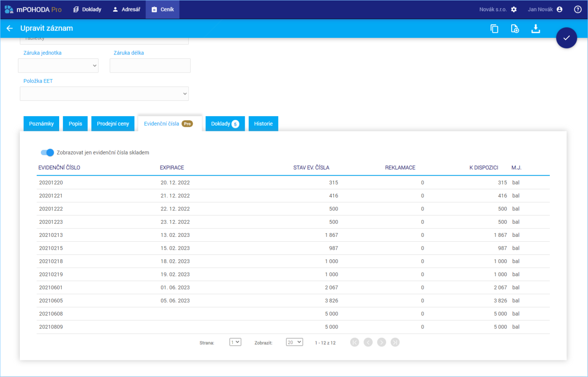Go to last page pagination icon
This screenshot has width=588, height=377.
pyautogui.click(x=395, y=342)
